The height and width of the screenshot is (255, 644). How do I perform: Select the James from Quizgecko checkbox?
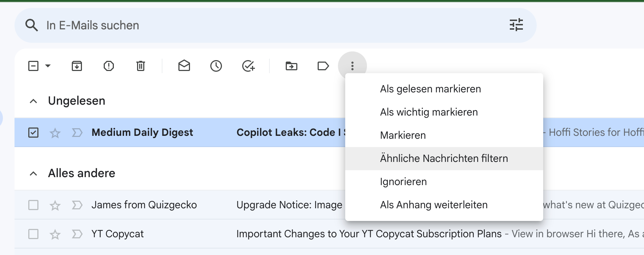(33, 205)
